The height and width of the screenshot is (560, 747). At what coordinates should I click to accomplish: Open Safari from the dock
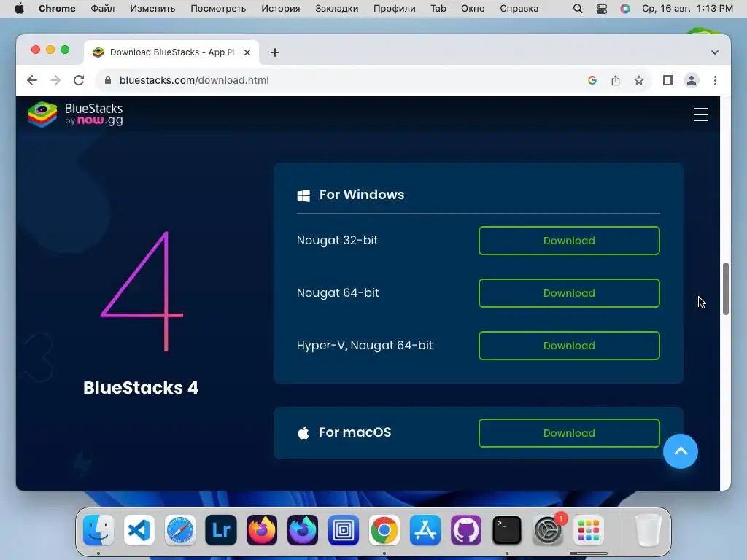click(180, 530)
